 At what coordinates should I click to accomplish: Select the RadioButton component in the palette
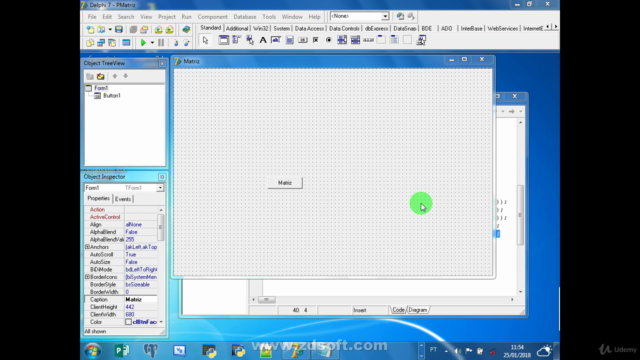[x=329, y=40]
